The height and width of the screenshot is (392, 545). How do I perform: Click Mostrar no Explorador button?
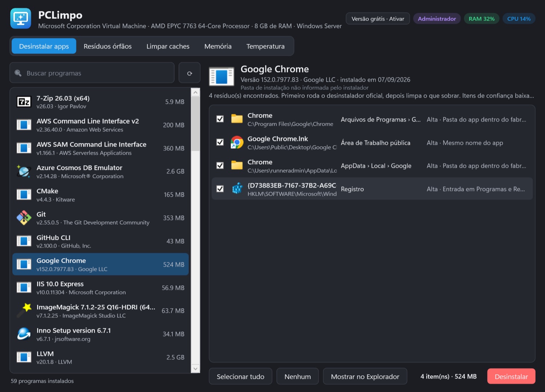click(x=365, y=376)
